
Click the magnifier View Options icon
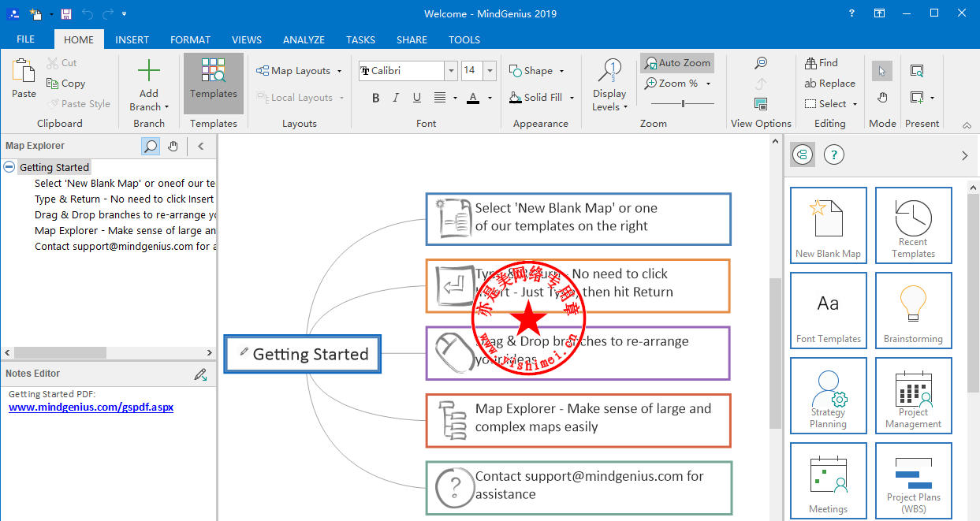coord(761,62)
